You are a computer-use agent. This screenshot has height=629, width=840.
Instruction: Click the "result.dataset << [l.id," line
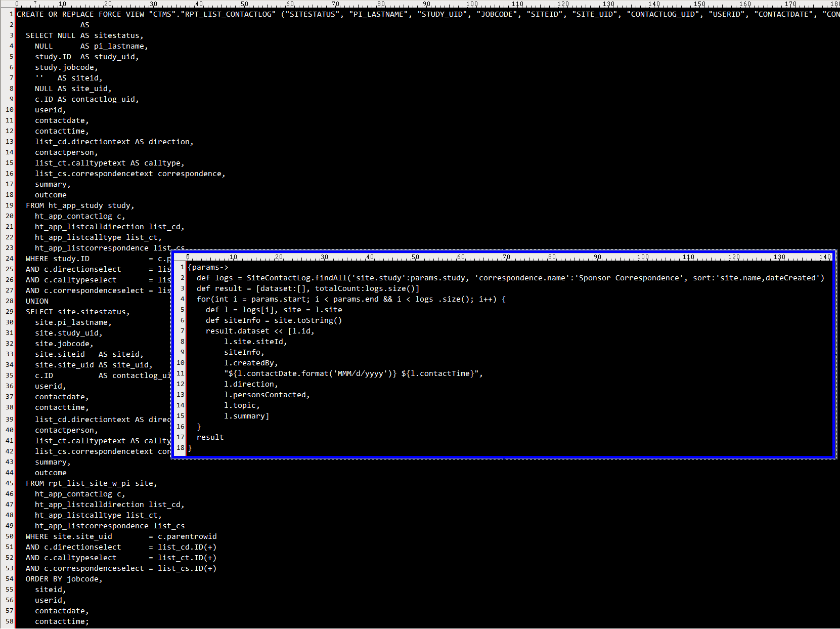pyautogui.click(x=260, y=331)
